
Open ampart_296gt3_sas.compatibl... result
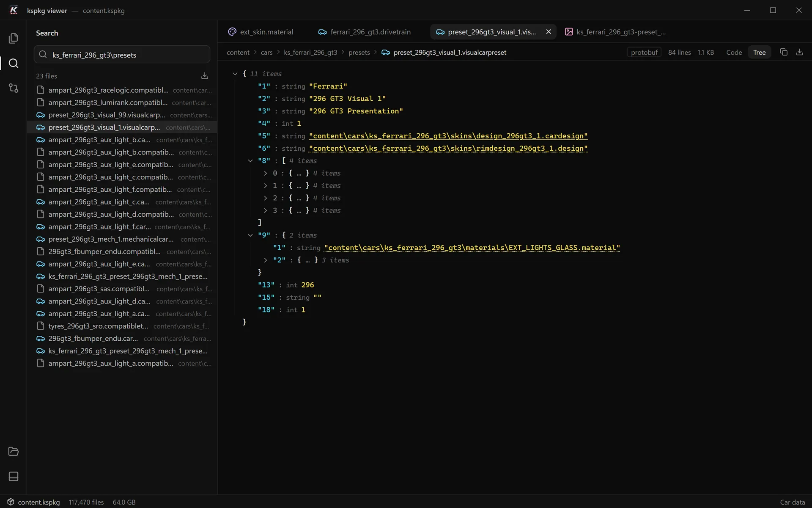coord(122,289)
